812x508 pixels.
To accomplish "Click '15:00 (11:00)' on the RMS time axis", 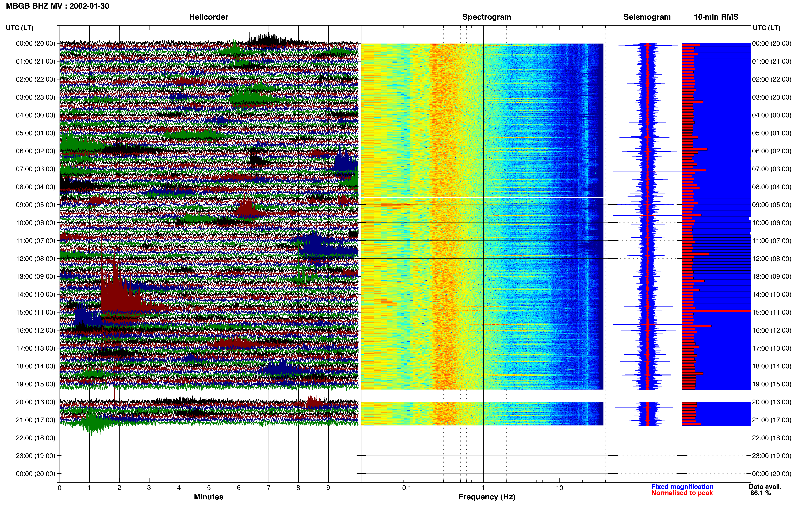I will point(772,313).
